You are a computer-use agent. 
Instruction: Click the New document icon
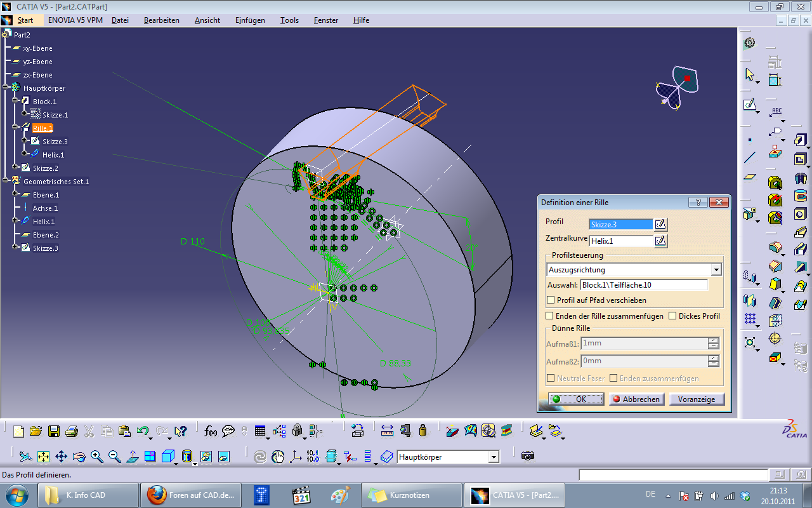click(18, 432)
